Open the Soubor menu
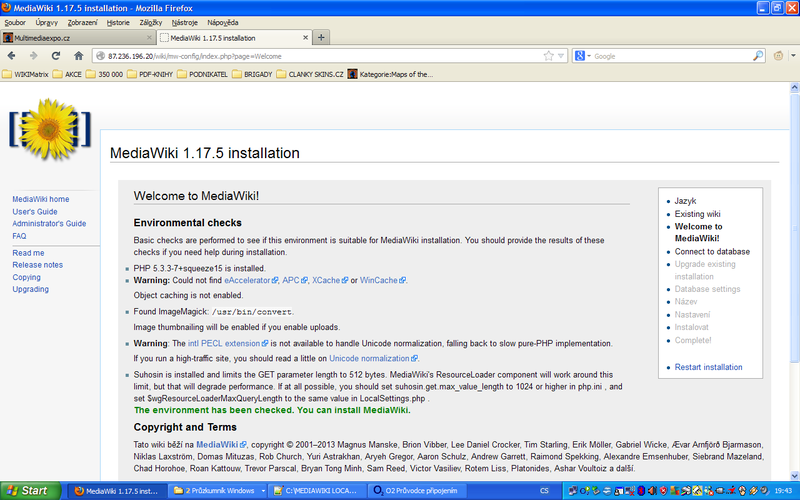 pyautogui.click(x=15, y=22)
